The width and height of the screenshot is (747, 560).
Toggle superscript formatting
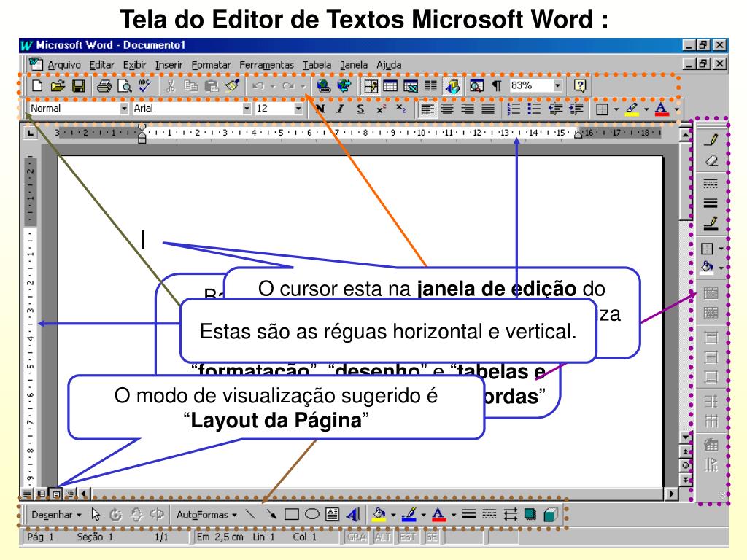pyautogui.click(x=381, y=109)
